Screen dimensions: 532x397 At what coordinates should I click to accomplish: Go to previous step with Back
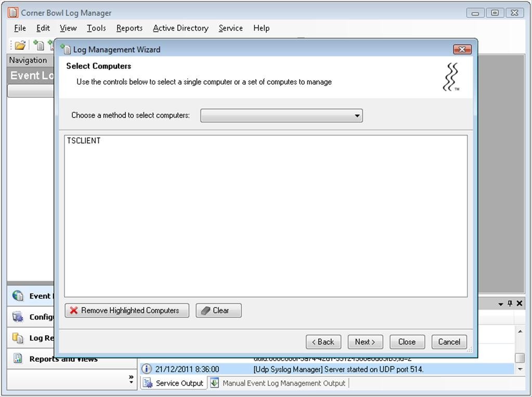coord(323,342)
